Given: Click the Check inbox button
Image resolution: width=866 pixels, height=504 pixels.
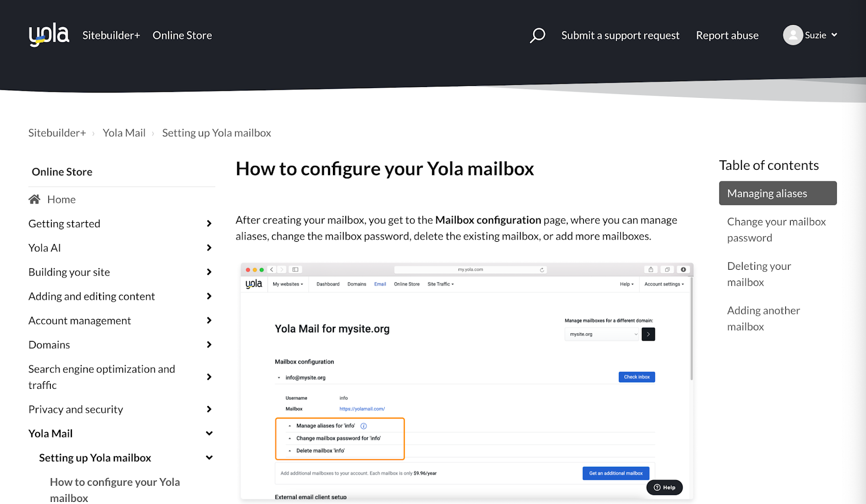Looking at the screenshot, I should [x=637, y=377].
